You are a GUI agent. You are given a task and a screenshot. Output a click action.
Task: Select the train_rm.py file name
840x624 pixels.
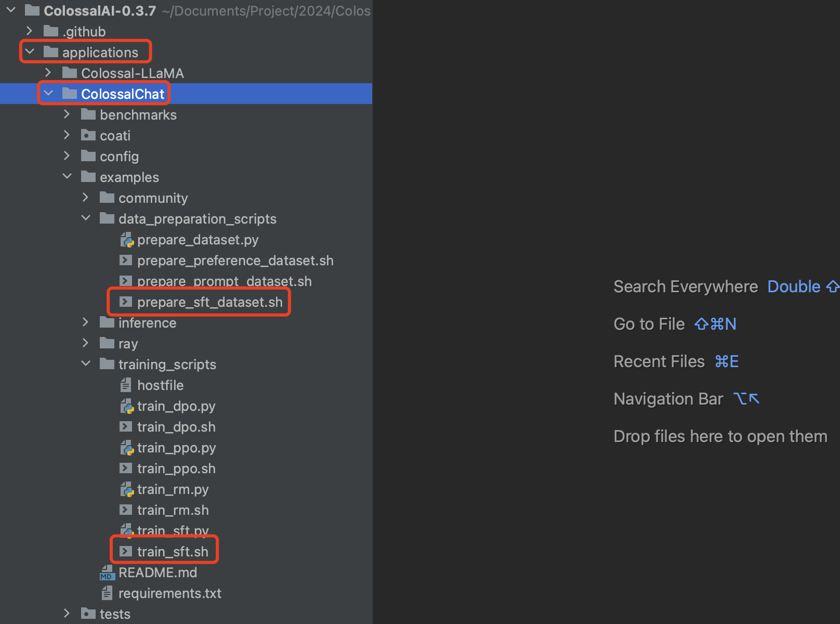click(173, 489)
